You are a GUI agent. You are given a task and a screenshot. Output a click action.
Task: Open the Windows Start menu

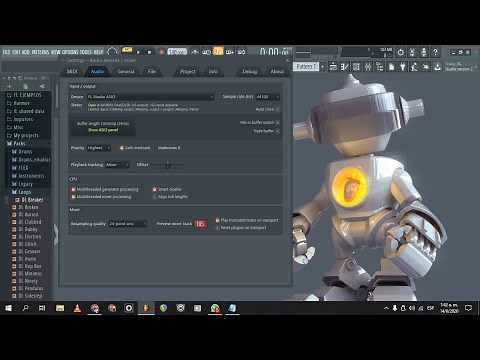pos(8,308)
